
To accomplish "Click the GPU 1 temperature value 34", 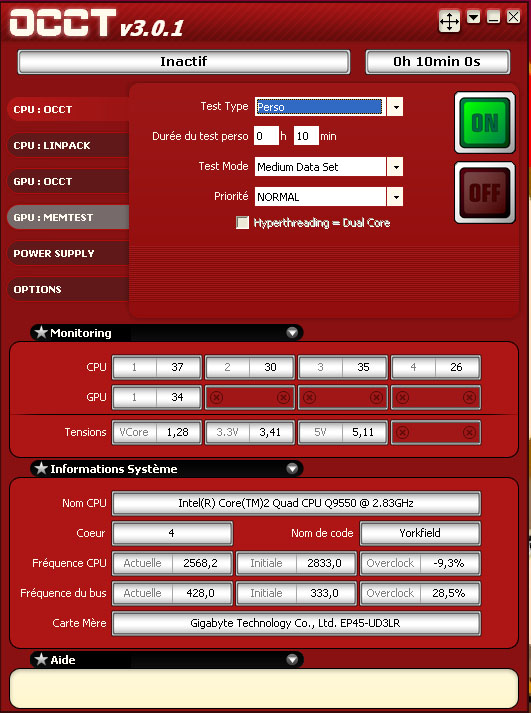I will pyautogui.click(x=178, y=397).
